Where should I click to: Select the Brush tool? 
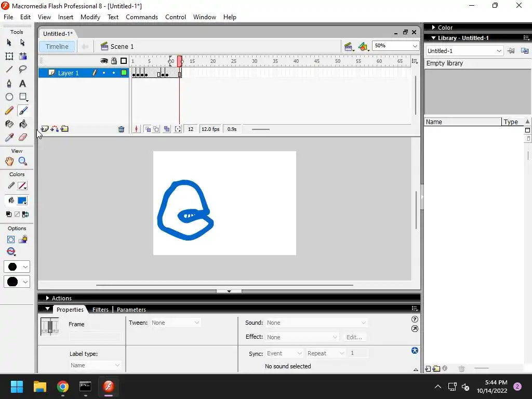click(23, 110)
